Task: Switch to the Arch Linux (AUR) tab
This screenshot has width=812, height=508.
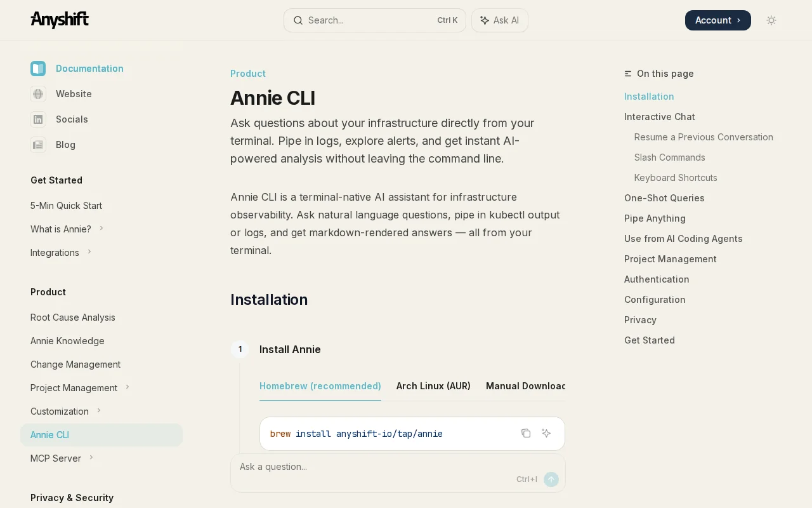Action: (433, 386)
